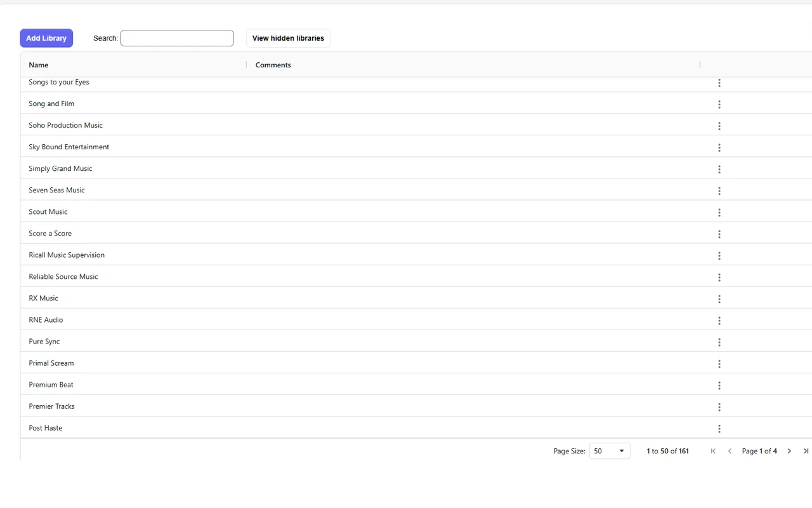Focus the Search input field
Image resolution: width=812 pixels, height=508 pixels.
tap(177, 38)
